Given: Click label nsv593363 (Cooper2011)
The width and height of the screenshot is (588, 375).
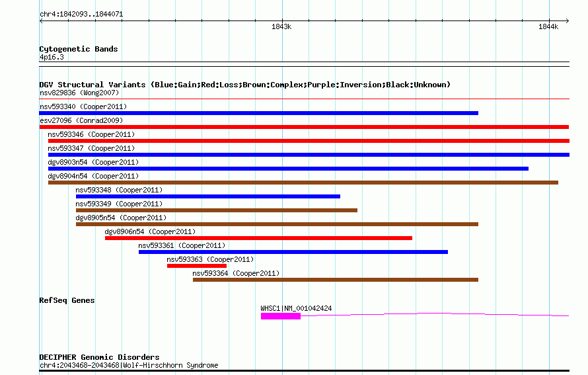Looking at the screenshot, I should (x=210, y=259).
